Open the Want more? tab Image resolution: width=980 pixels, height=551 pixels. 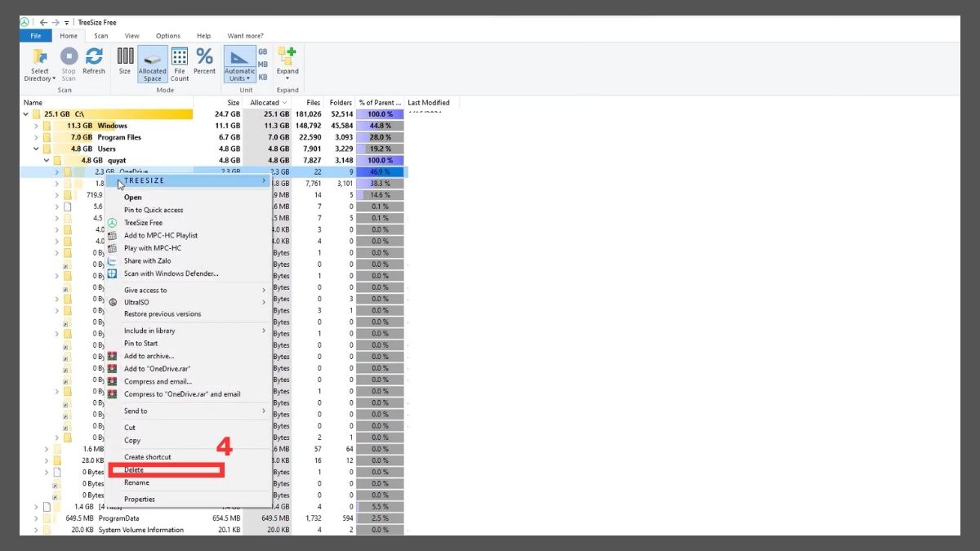point(246,36)
